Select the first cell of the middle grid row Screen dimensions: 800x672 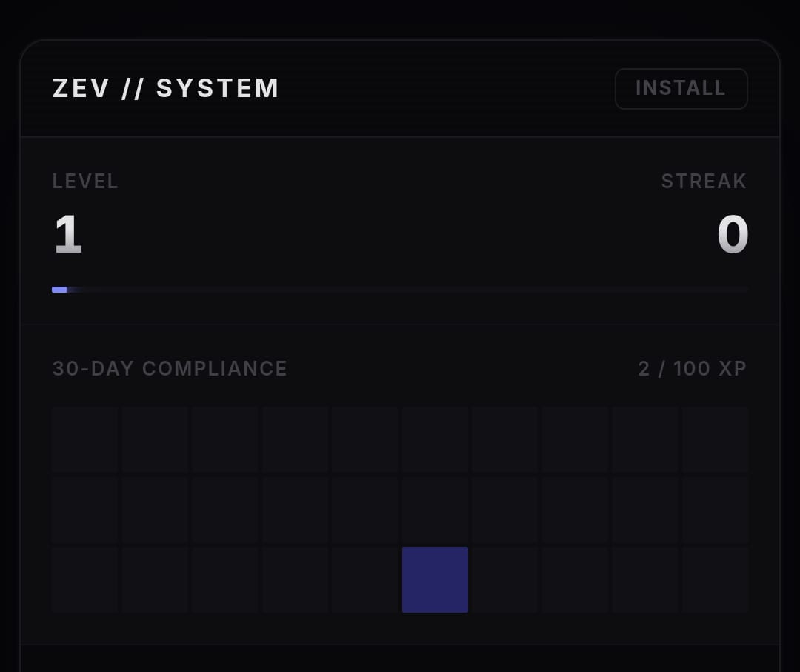84,510
